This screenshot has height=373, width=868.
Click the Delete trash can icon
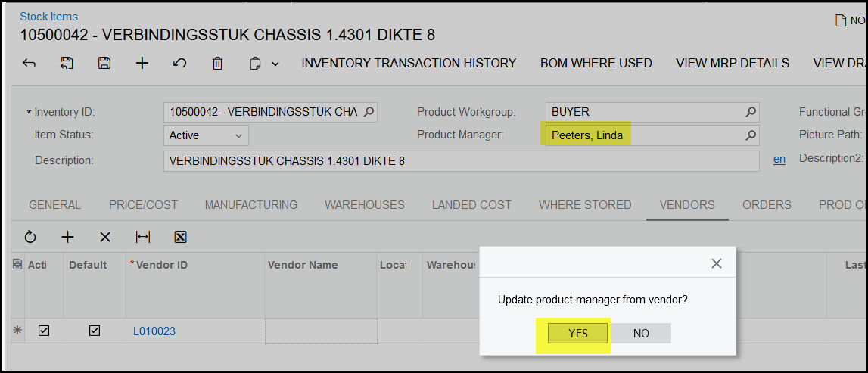217,64
